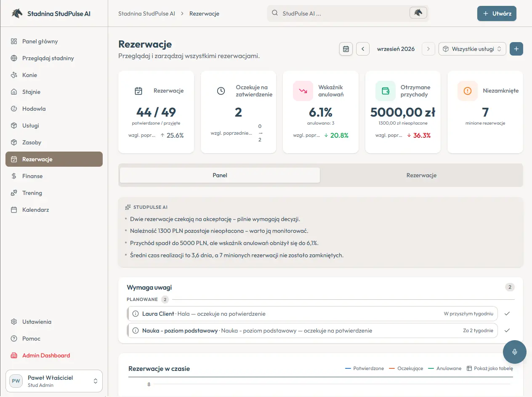Open the calendar date picker icon button
532x397 pixels.
click(x=346, y=49)
